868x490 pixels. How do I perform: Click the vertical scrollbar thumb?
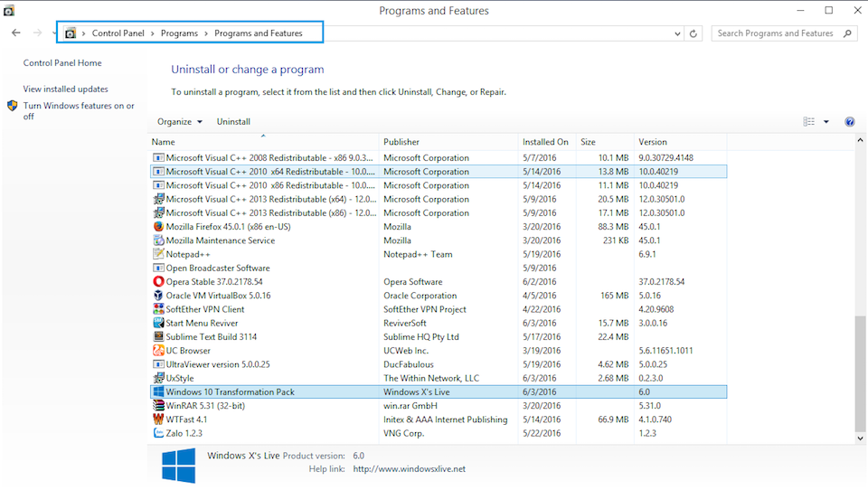click(x=860, y=373)
